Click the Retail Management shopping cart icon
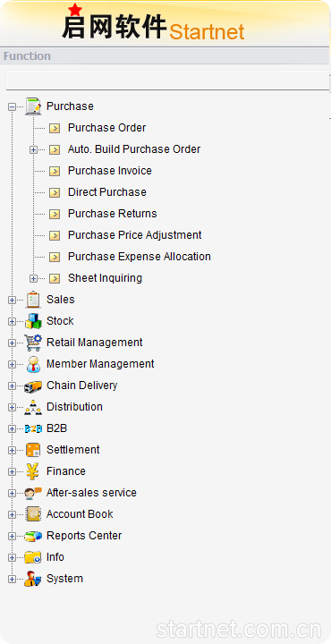The width and height of the screenshot is (331, 644). (33, 343)
